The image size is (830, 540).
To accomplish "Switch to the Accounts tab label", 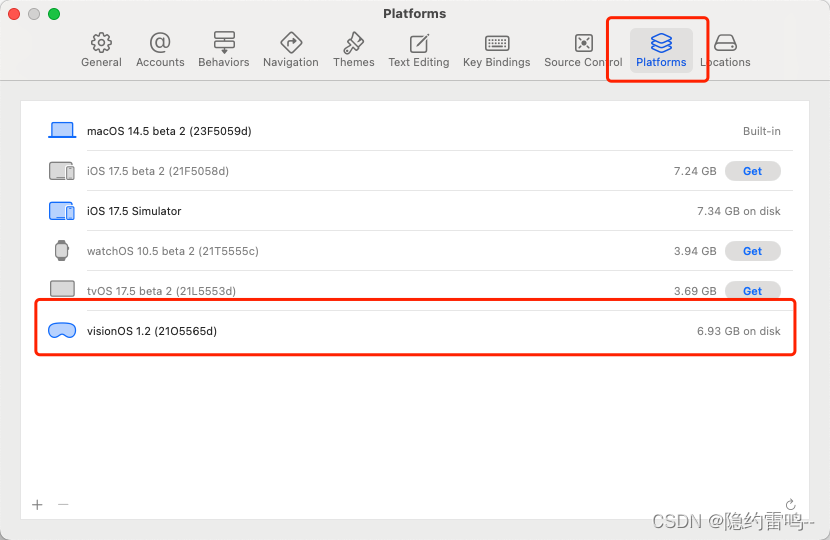I will (x=160, y=62).
